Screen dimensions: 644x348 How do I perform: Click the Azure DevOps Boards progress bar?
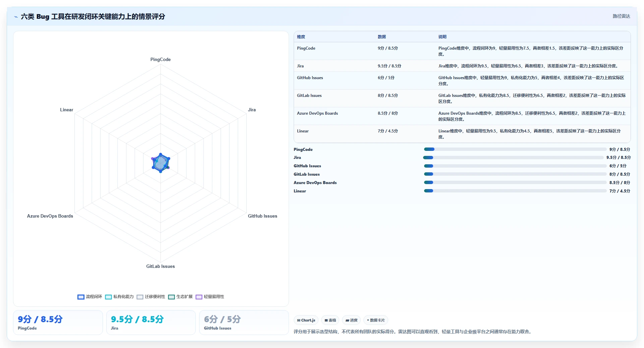(x=515, y=182)
